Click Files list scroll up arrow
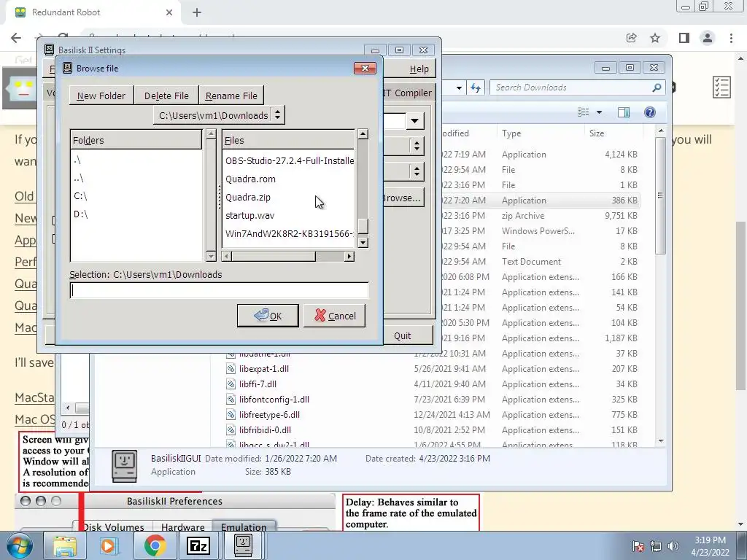Screen dimensions: 747x560 363,134
